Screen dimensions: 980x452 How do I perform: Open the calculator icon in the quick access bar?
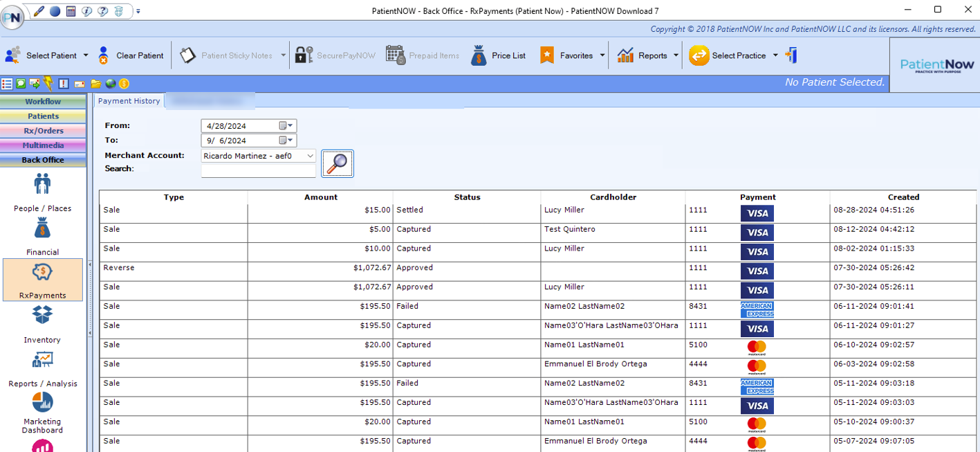click(71, 11)
